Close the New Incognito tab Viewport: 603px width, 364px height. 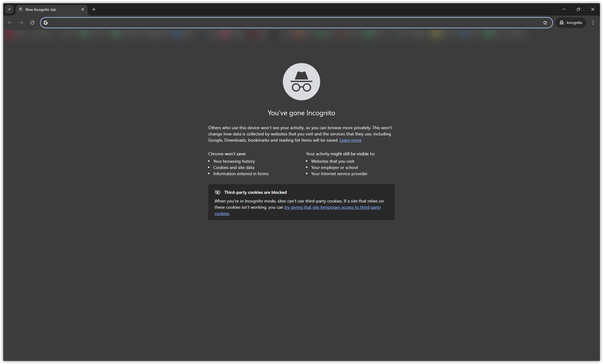point(83,9)
